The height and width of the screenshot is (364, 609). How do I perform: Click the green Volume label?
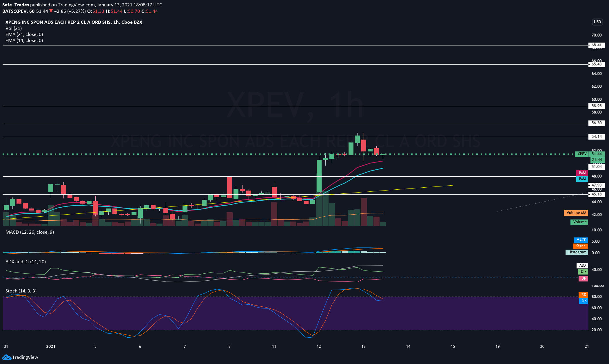coord(579,222)
